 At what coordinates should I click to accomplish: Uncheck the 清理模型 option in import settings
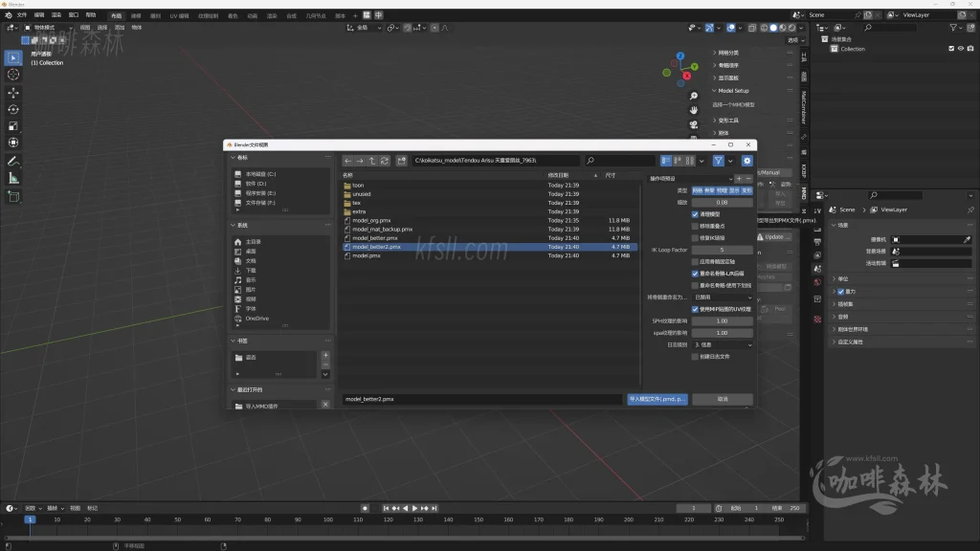tap(695, 214)
